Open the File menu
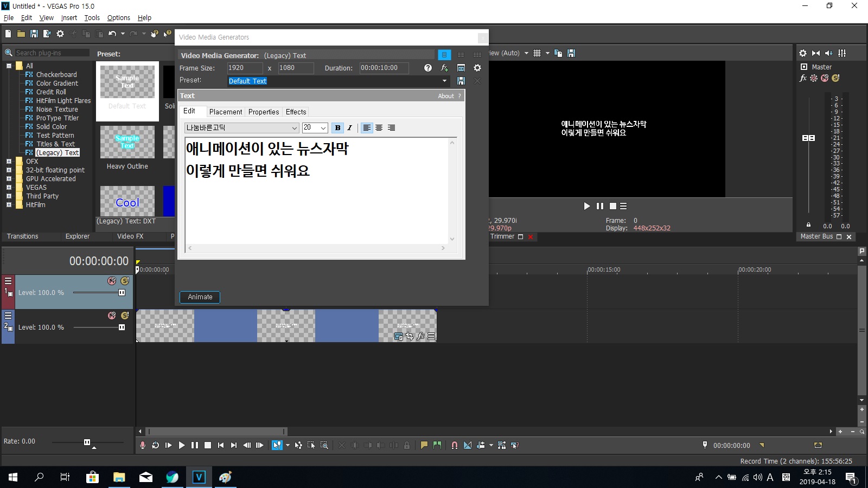 tap(9, 17)
